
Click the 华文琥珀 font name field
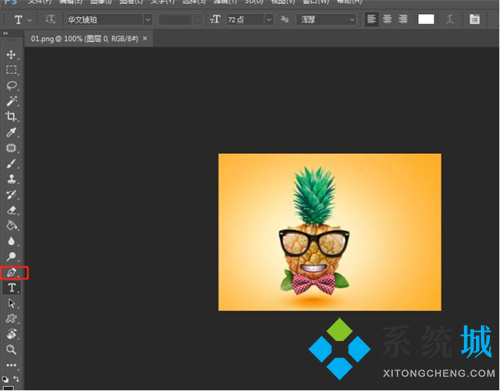[x=105, y=20]
